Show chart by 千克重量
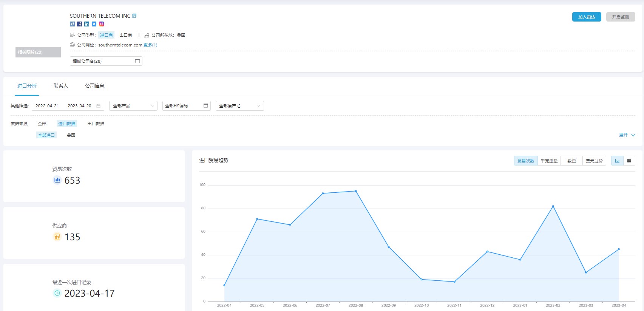644x311 pixels. click(549, 161)
